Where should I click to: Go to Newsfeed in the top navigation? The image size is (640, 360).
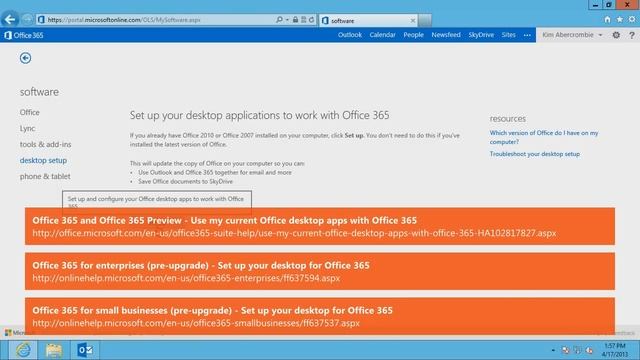pos(446,35)
